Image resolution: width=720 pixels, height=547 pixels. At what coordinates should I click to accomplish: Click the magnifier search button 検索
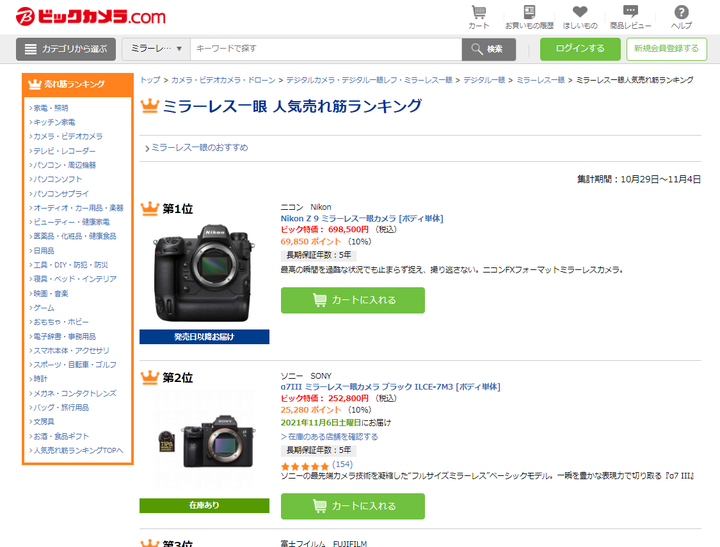click(489, 49)
